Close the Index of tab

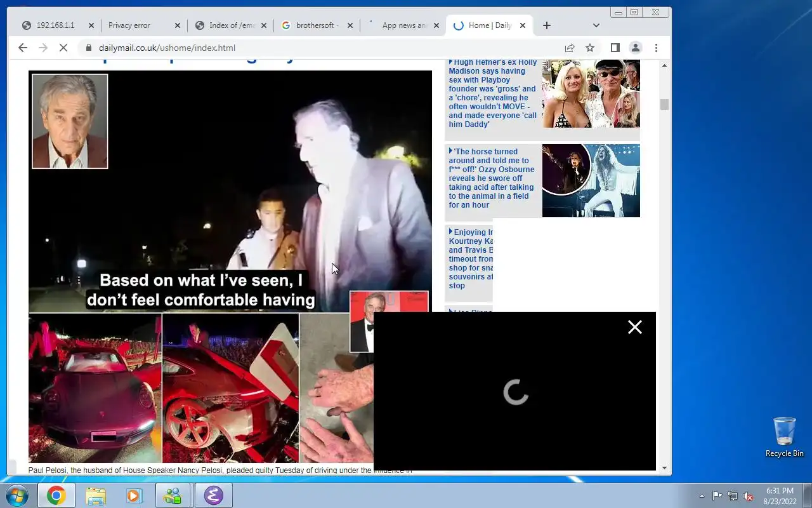(x=263, y=25)
